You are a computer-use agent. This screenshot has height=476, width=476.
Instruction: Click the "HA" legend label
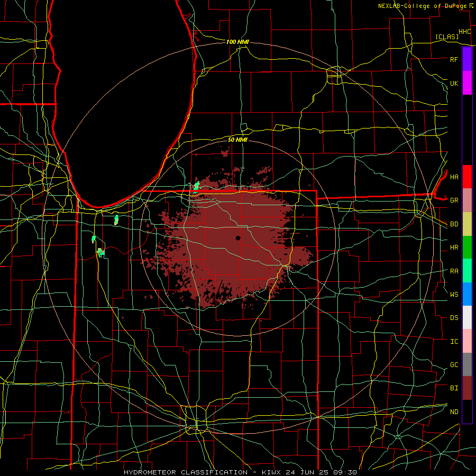[x=454, y=177]
